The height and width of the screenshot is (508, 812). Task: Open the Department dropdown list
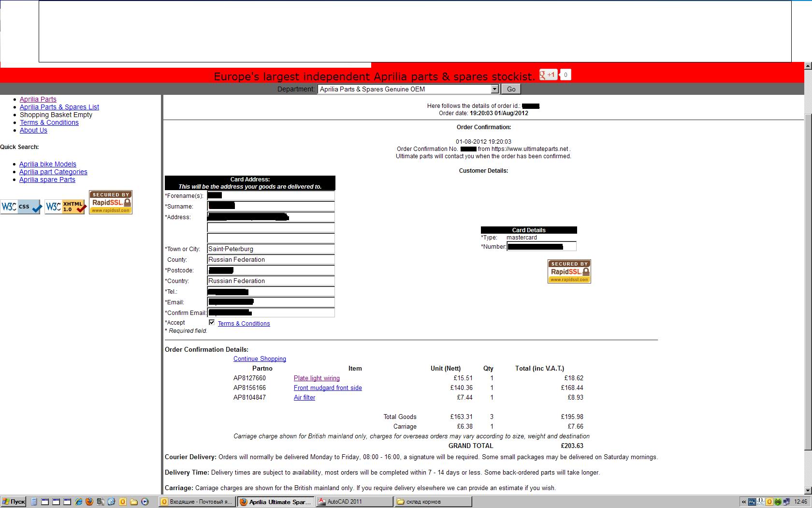408,89
